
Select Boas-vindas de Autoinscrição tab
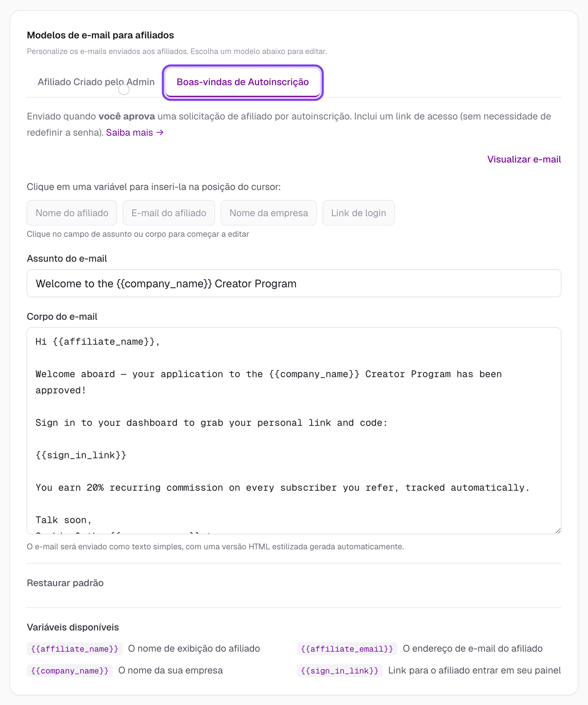coord(243,82)
